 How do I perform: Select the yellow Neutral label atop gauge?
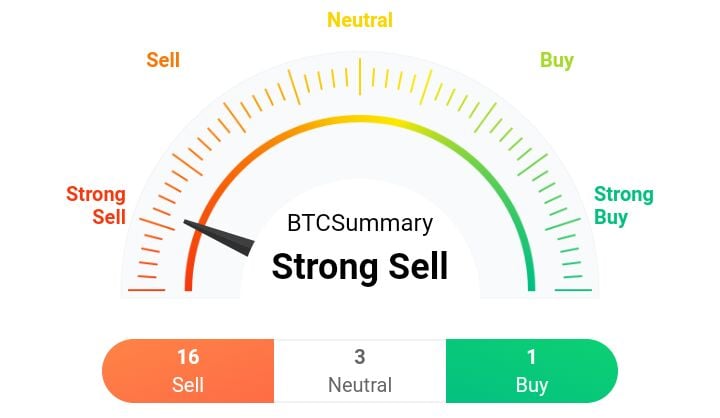click(x=360, y=20)
